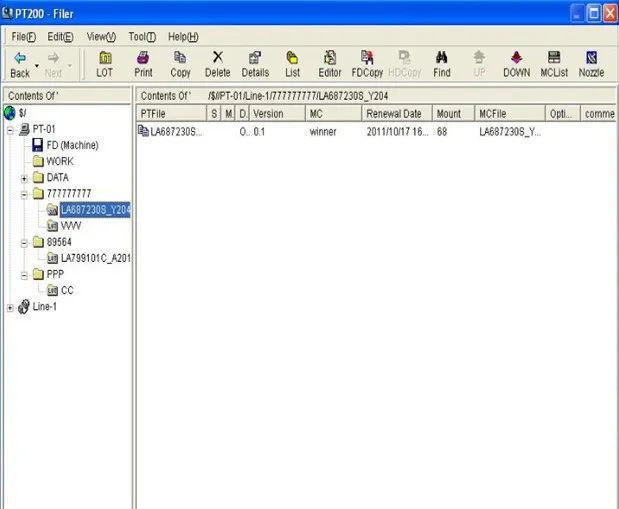
Task: Open the Tool menu
Action: coord(142,37)
